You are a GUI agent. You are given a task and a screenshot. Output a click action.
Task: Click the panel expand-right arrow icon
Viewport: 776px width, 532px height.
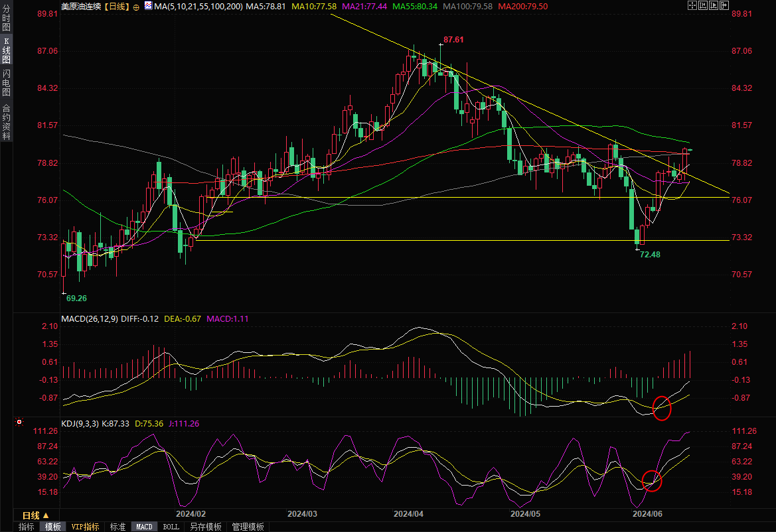[x=726, y=6]
